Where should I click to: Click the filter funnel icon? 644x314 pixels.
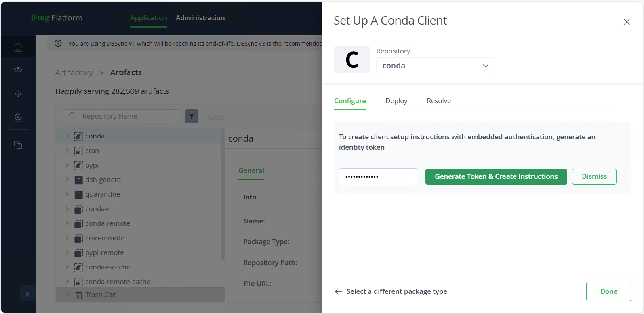pos(192,116)
